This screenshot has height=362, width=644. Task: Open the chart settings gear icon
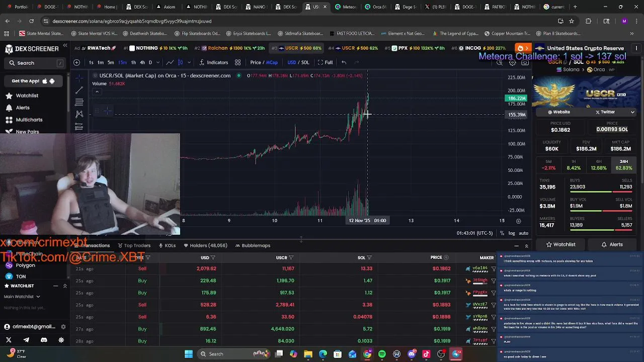[x=512, y=62]
